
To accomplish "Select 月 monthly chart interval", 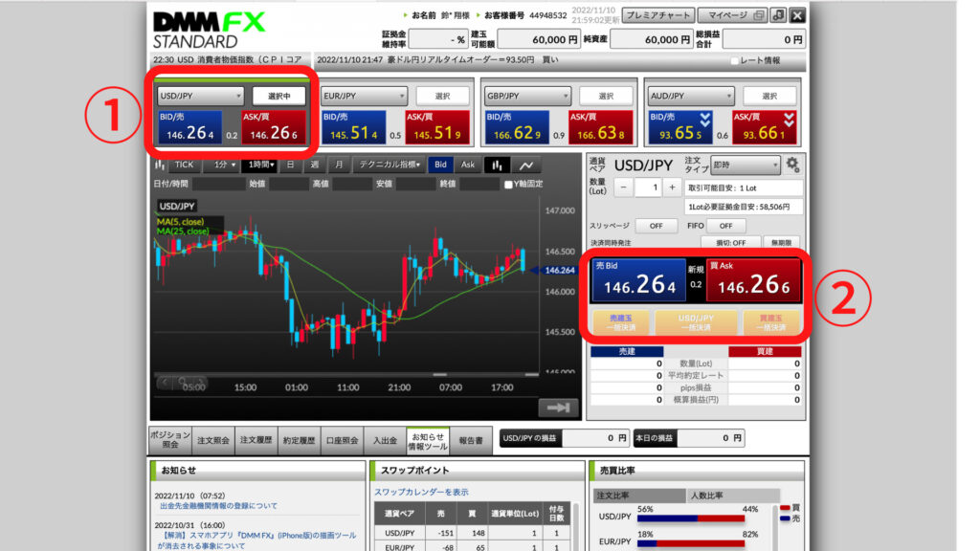I will tap(339, 165).
